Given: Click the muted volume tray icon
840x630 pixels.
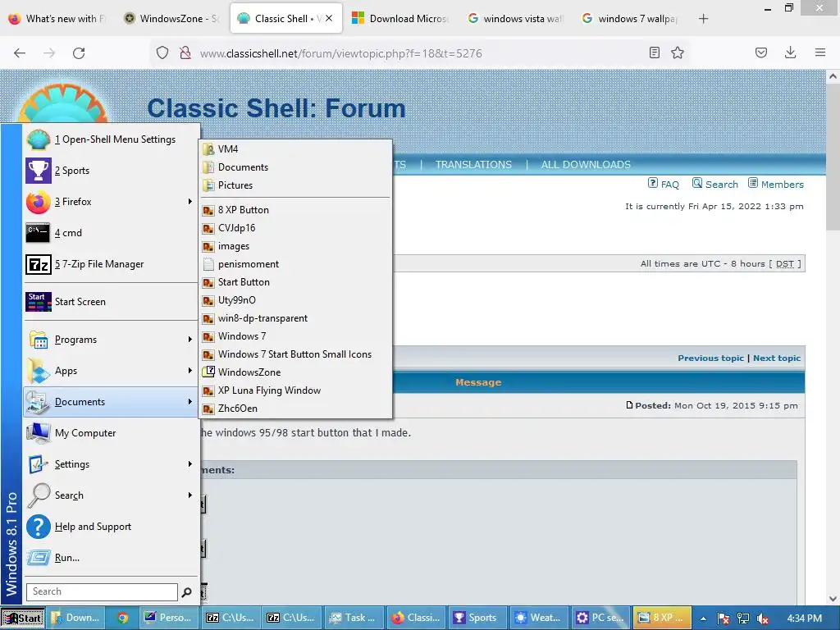Looking at the screenshot, I should [763, 619].
